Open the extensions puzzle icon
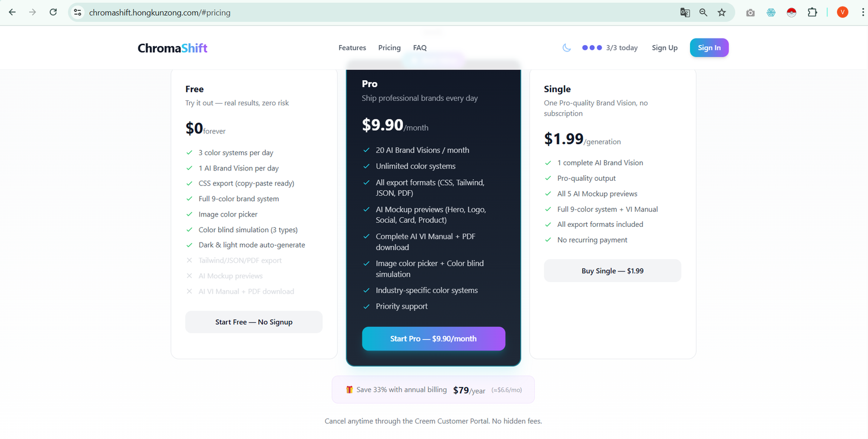 (x=812, y=12)
